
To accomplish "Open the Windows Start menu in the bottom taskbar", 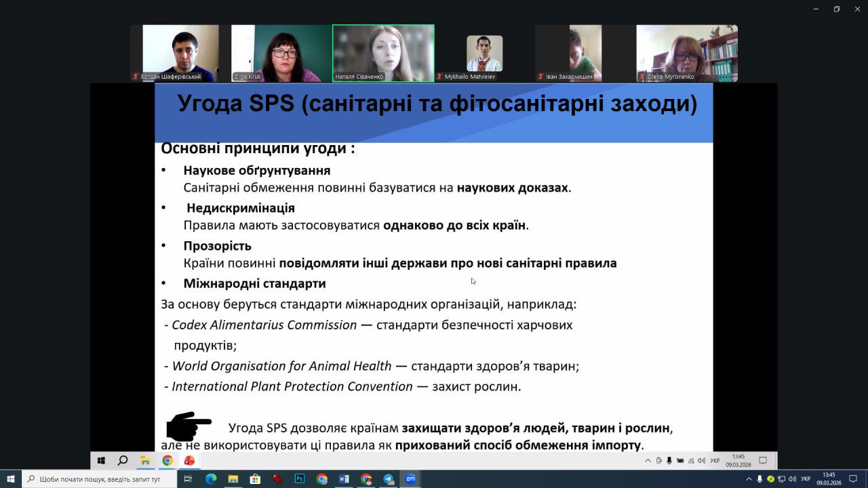I will pyautogui.click(x=10, y=479).
